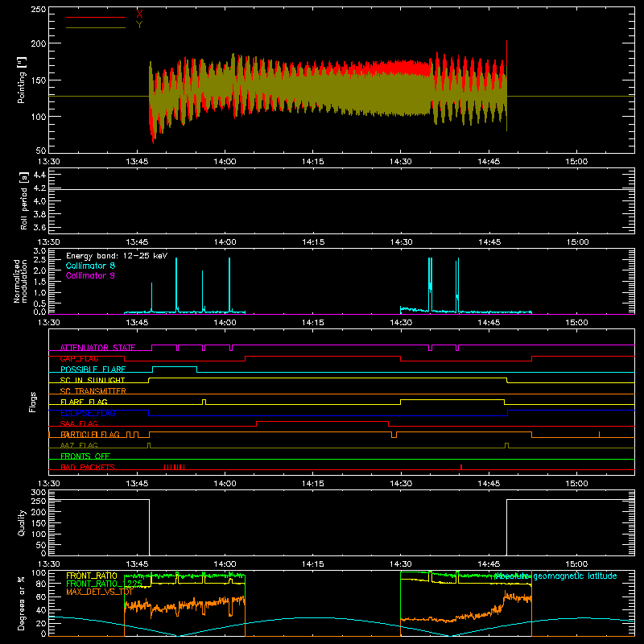Click the 'SC_IN_SUNLIGHT' flag label
Screen dimensions: 644x644
93,380
